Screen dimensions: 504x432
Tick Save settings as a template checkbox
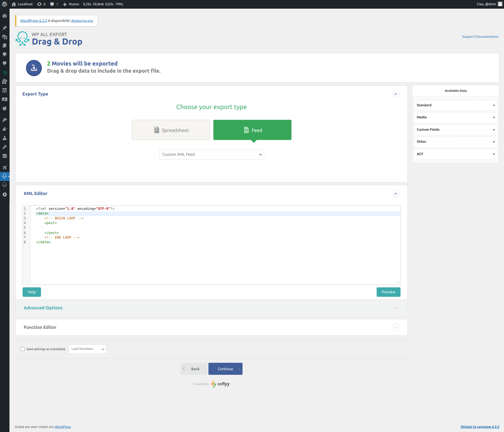23,349
